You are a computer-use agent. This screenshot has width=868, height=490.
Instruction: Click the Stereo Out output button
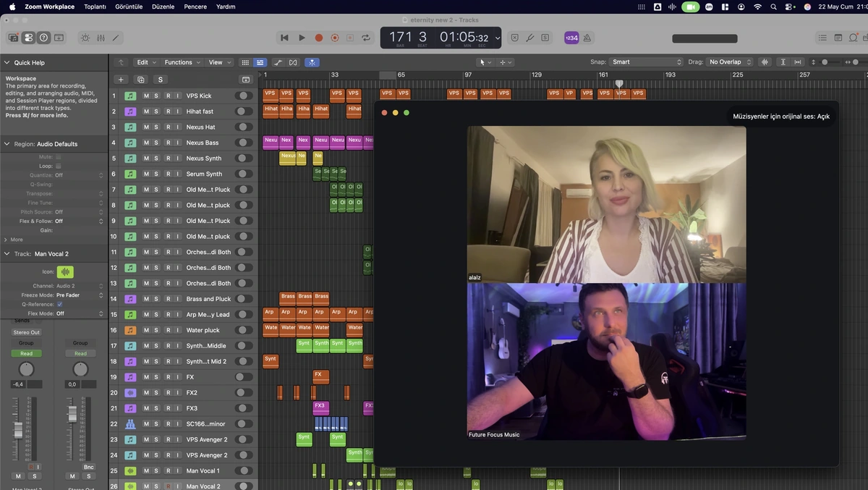(x=26, y=332)
